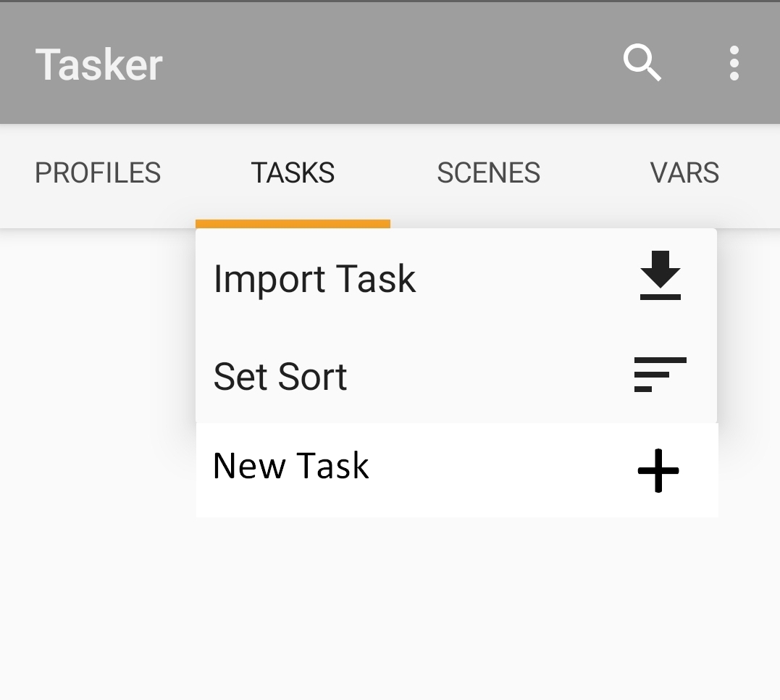This screenshot has height=700, width=780.
Task: Open search with the magnifier icon
Action: tap(642, 63)
